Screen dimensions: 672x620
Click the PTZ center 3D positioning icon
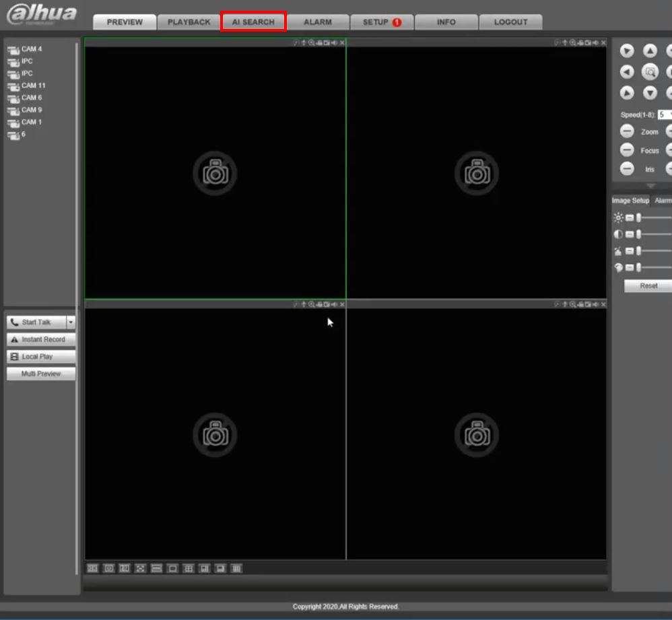(x=650, y=72)
